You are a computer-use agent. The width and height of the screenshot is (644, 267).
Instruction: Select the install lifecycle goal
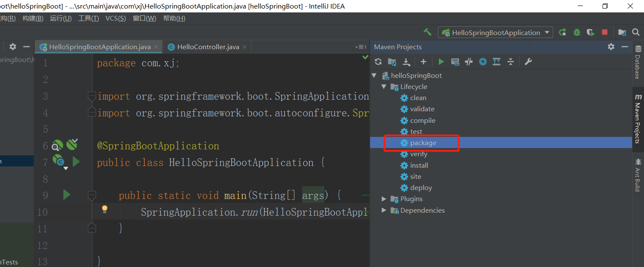[419, 165]
